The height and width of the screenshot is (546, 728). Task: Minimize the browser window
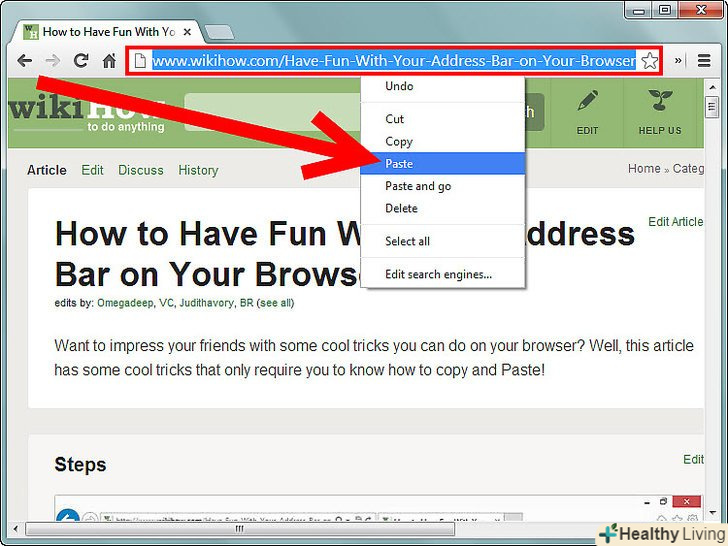639,10
